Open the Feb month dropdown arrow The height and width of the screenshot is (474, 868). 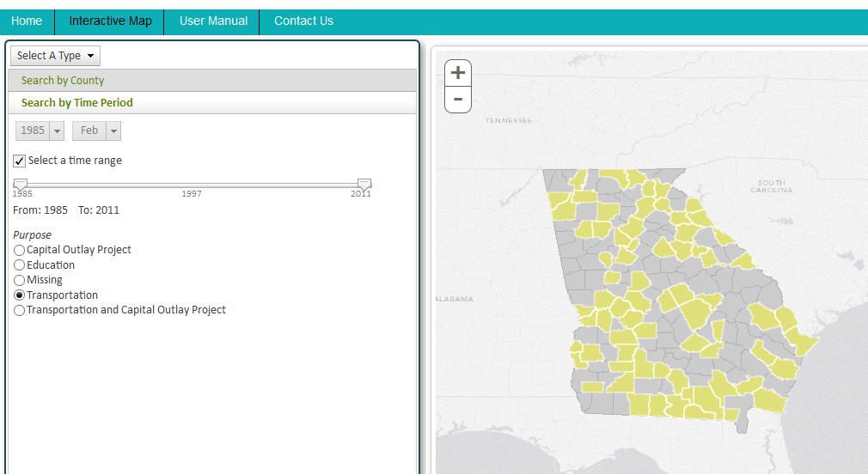[x=113, y=131]
